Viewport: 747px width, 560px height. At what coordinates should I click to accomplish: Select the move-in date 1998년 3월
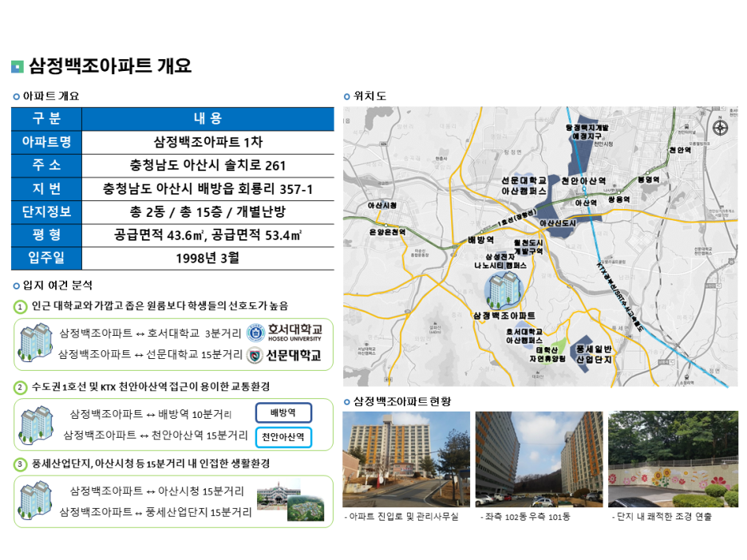pos(207,258)
